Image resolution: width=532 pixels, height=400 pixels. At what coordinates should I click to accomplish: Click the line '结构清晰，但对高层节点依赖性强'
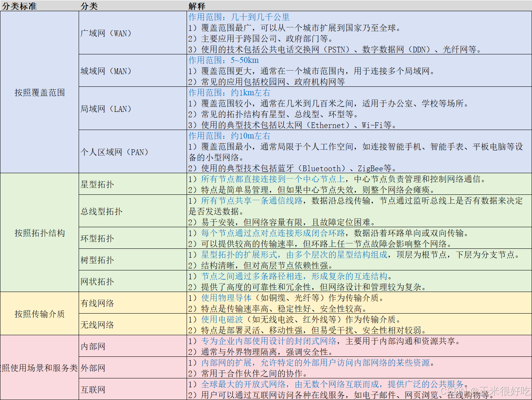[261, 265]
